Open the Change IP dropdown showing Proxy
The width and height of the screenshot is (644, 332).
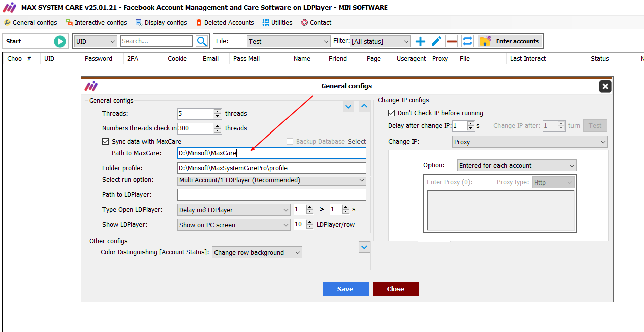(530, 142)
